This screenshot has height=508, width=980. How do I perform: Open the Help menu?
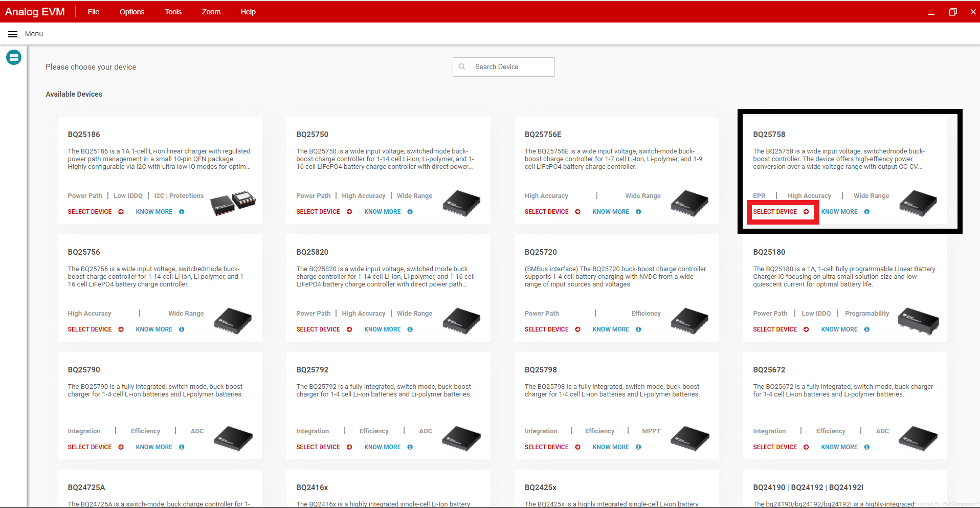(x=248, y=12)
